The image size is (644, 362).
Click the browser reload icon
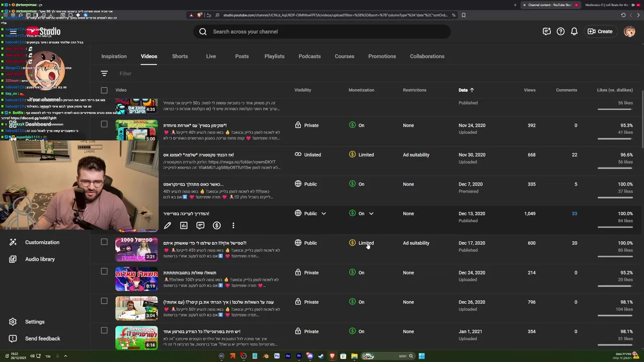623,15
